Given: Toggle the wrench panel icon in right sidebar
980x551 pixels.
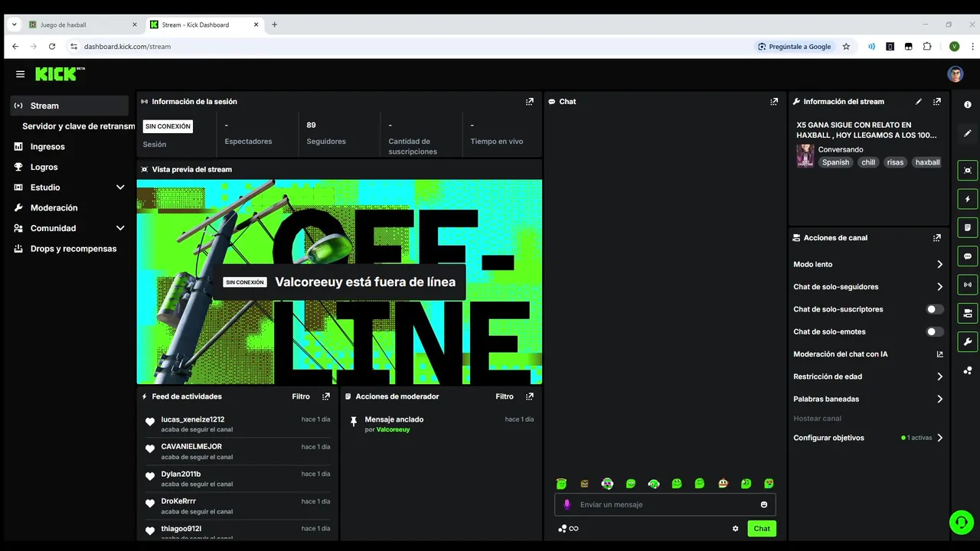Looking at the screenshot, I should tap(968, 341).
